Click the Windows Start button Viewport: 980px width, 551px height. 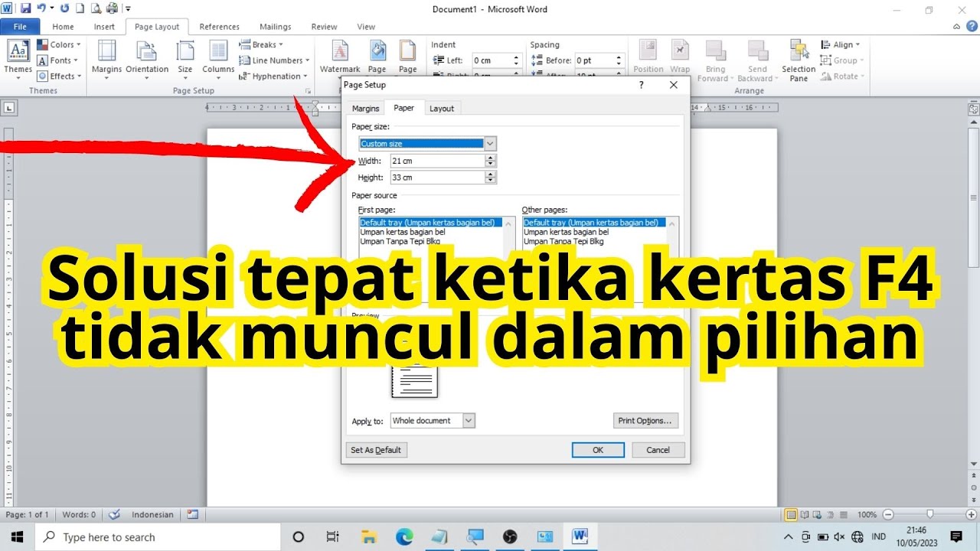pos(17,536)
